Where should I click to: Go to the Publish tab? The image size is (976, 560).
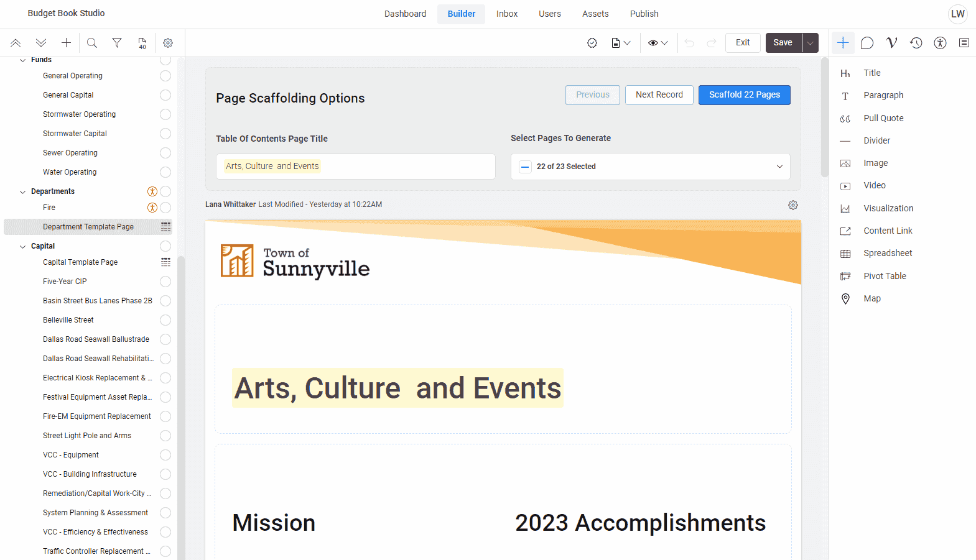click(644, 14)
